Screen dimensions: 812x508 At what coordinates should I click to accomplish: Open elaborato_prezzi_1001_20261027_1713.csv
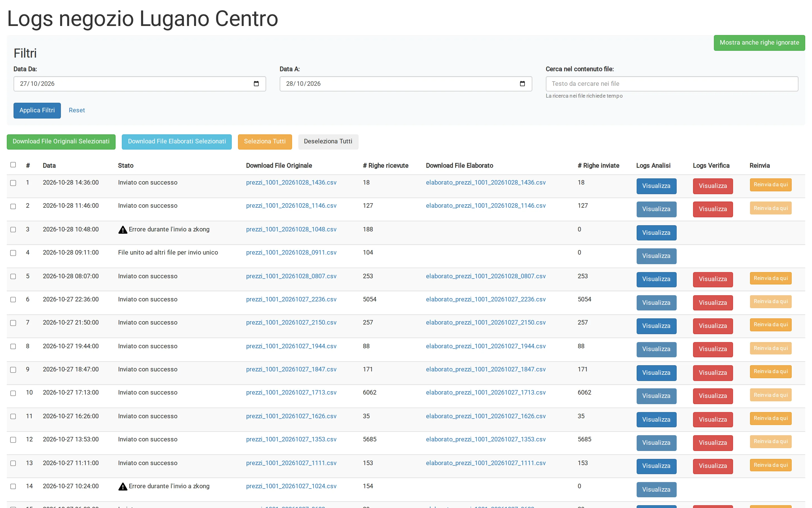486,392
